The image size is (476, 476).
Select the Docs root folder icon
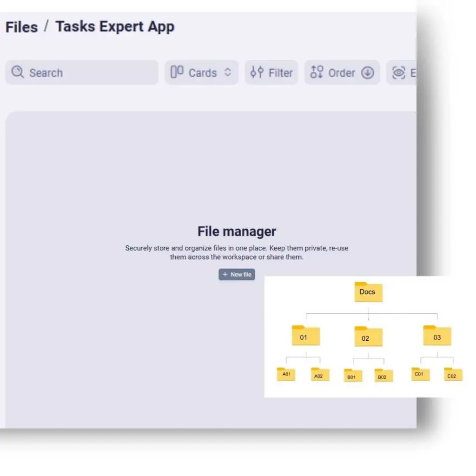(x=368, y=292)
